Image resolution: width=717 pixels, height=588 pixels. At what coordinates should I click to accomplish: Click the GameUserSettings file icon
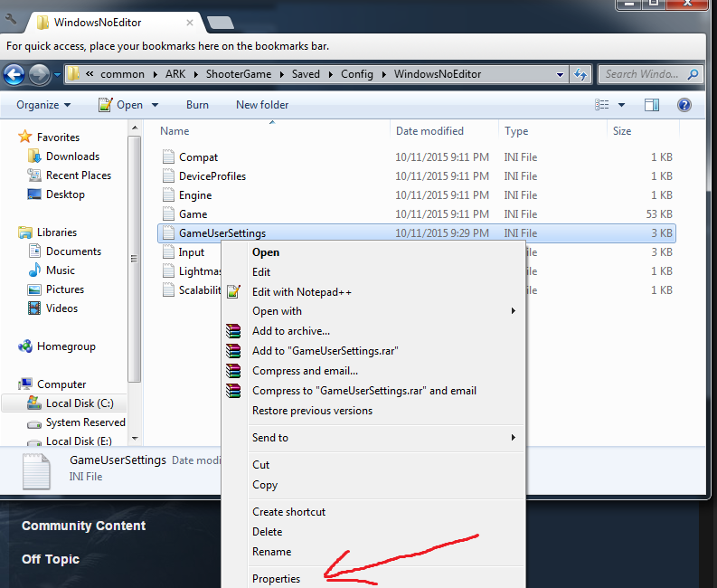coord(168,232)
